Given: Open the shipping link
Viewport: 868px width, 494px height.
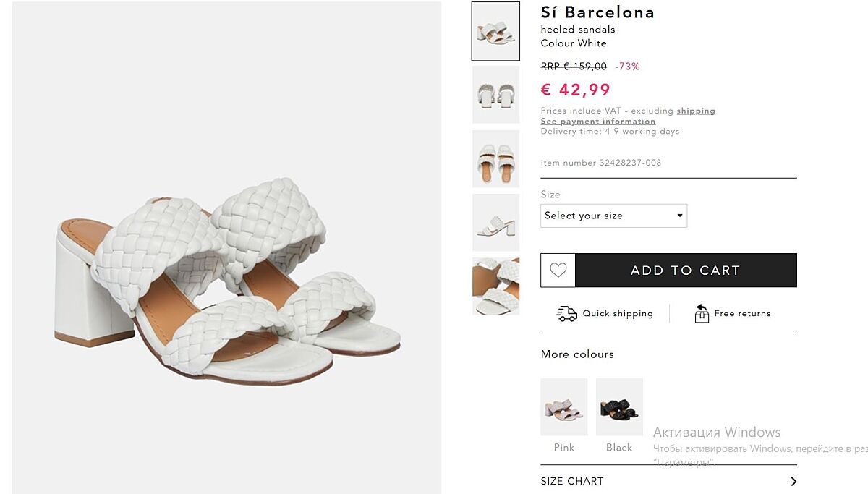Looking at the screenshot, I should tap(695, 111).
